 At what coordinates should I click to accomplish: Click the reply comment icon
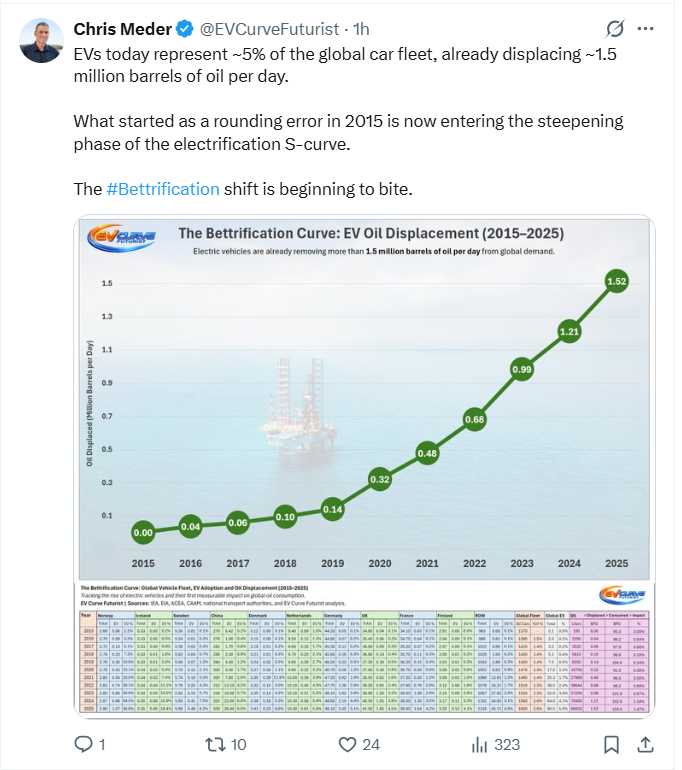click(85, 744)
